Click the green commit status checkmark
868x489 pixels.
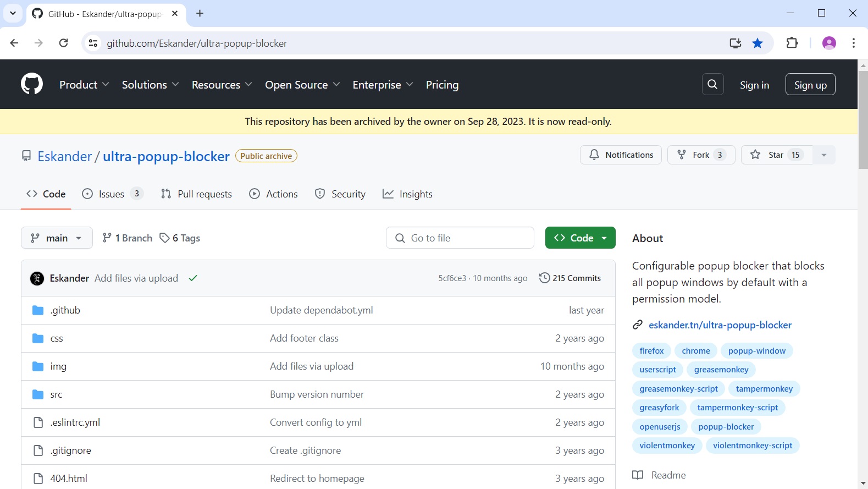[x=193, y=278]
